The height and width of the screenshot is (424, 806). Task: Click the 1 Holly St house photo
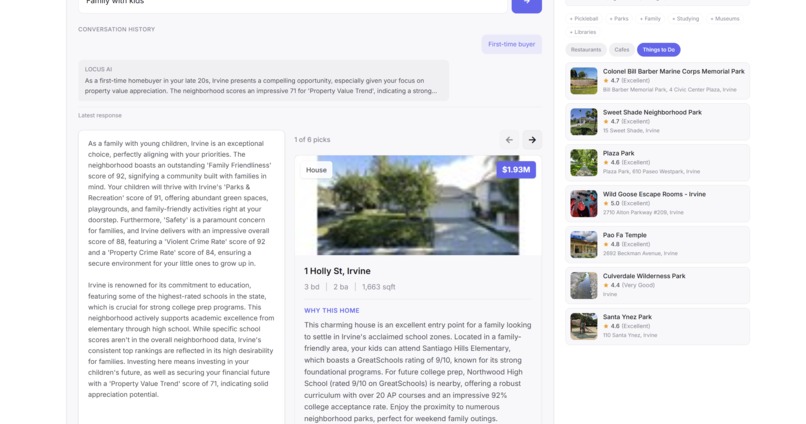tap(418, 206)
